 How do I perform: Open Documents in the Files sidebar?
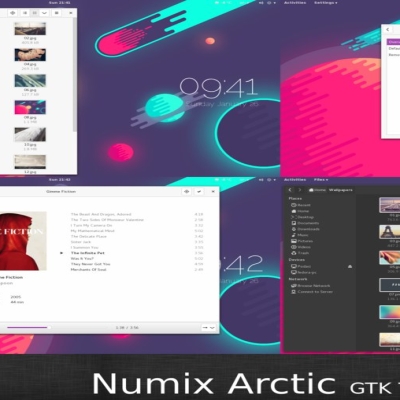pos(305,223)
